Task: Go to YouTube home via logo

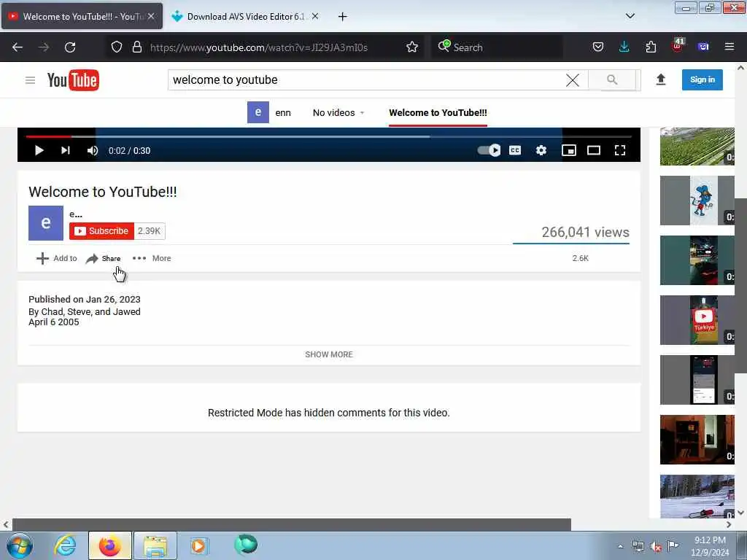Action: click(x=73, y=80)
